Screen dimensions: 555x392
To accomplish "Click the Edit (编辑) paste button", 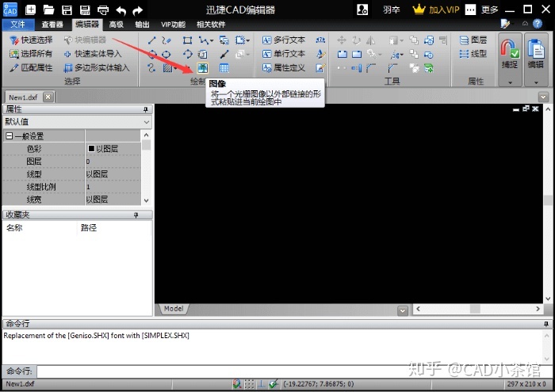I will click(536, 54).
